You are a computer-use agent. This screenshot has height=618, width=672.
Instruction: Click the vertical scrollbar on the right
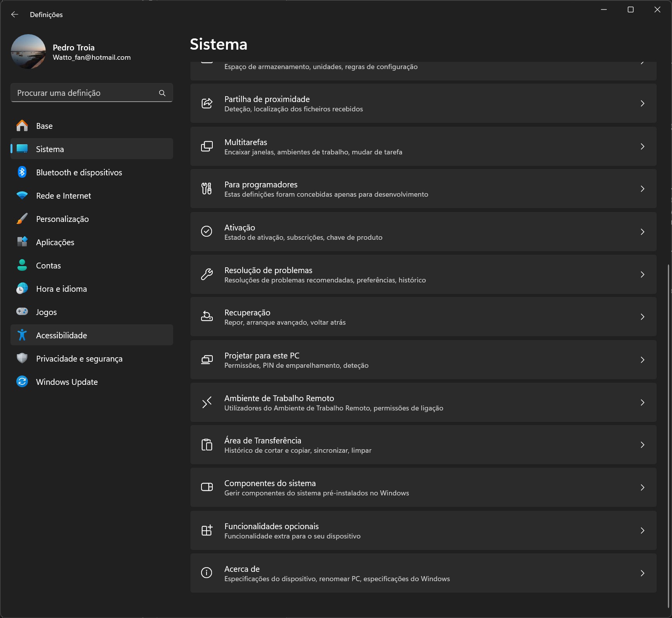(x=668, y=427)
